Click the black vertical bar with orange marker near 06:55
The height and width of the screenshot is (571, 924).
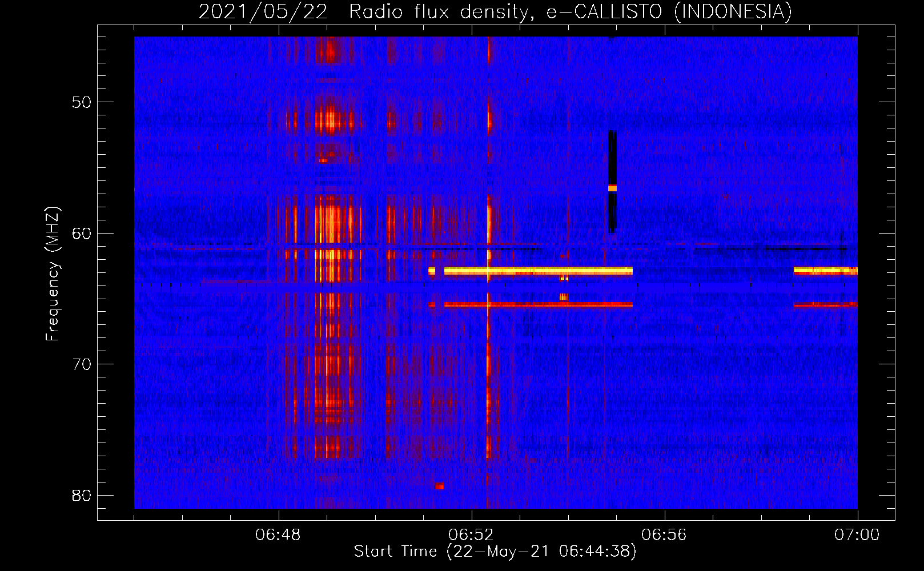pyautogui.click(x=612, y=182)
